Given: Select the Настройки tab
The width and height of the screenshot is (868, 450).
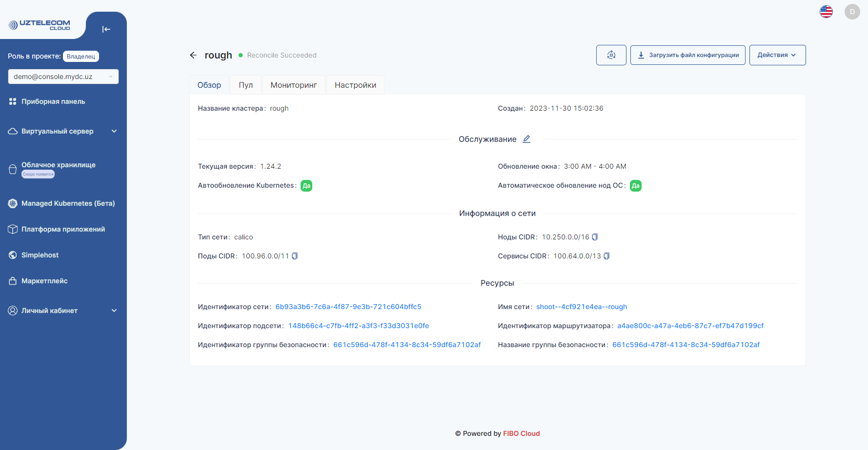Looking at the screenshot, I should coord(355,85).
